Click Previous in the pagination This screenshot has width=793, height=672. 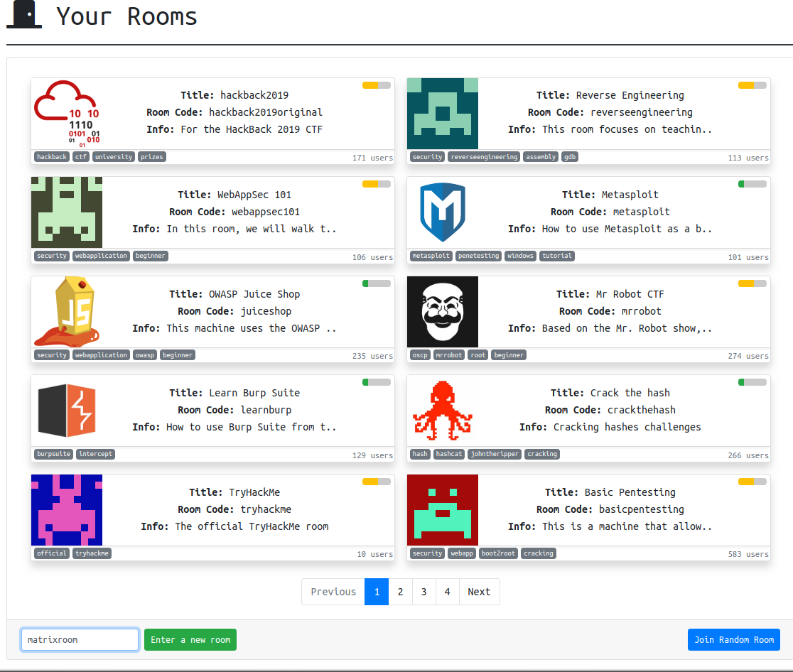click(333, 592)
